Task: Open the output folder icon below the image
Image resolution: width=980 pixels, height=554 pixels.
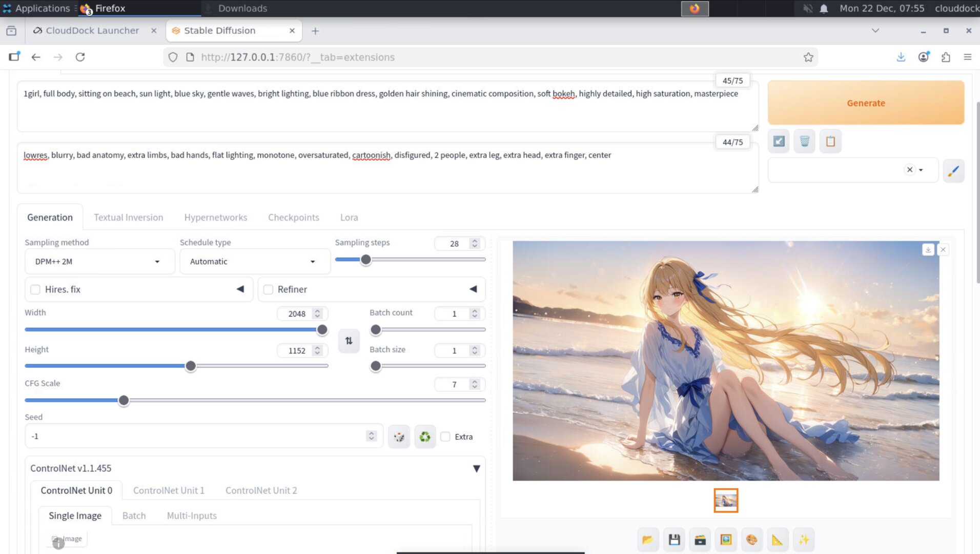Action: coord(647,539)
